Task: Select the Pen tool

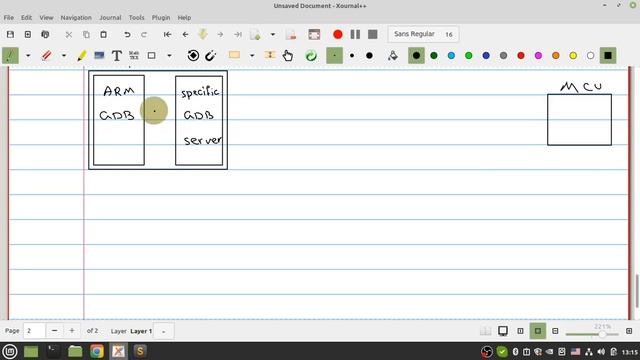Action: [x=10, y=56]
